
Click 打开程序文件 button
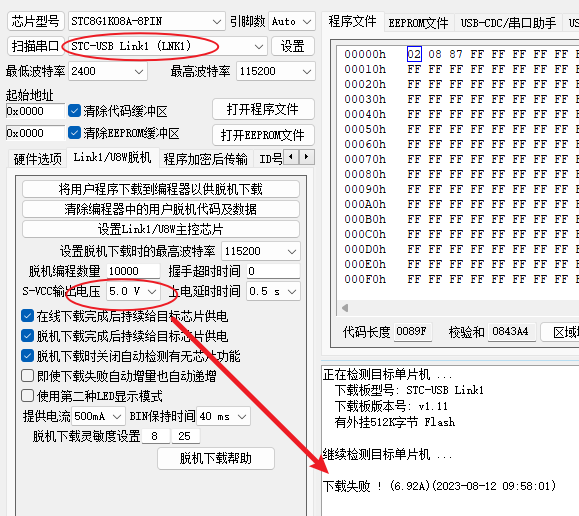[263, 109]
